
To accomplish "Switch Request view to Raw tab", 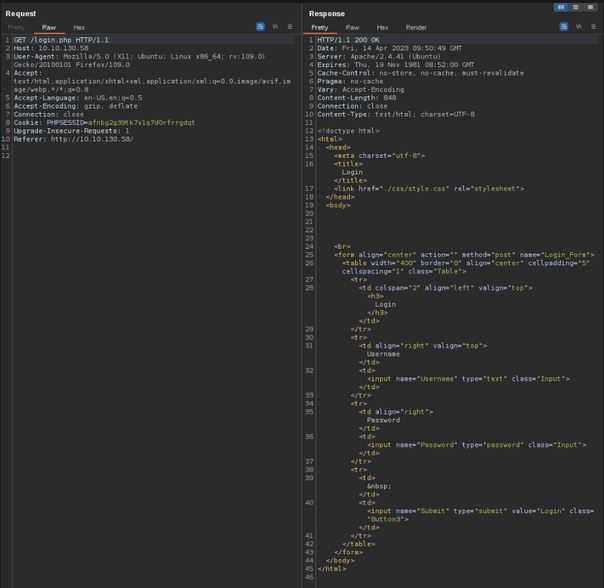I will [49, 28].
